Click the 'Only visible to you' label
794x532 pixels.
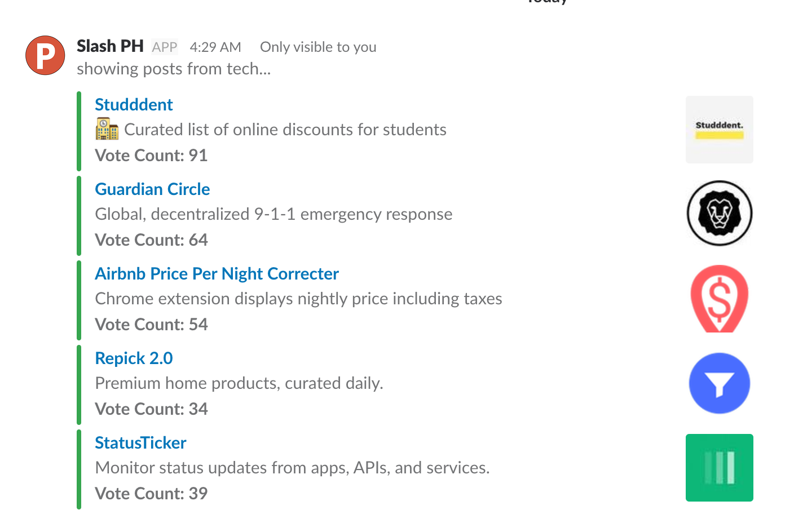tap(318, 47)
